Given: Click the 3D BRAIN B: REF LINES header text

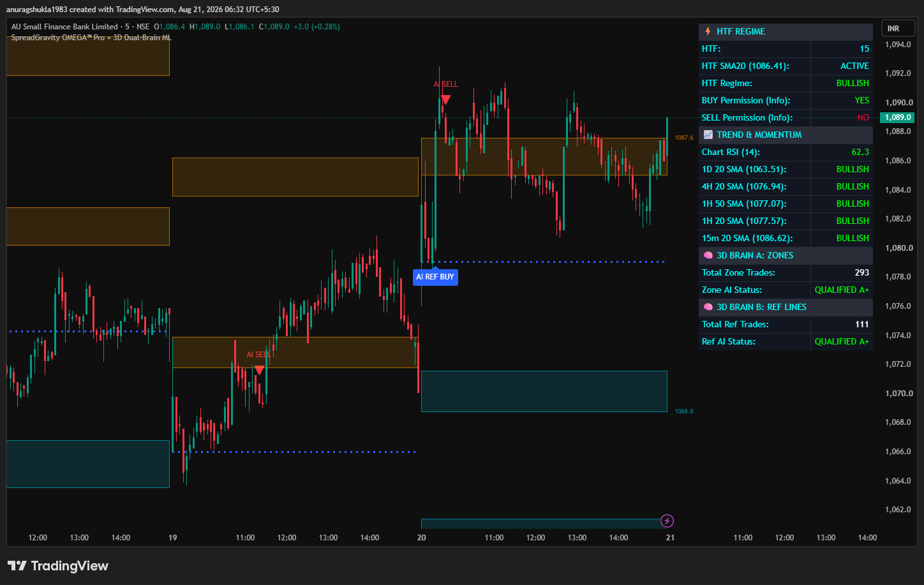Looking at the screenshot, I should (x=761, y=307).
